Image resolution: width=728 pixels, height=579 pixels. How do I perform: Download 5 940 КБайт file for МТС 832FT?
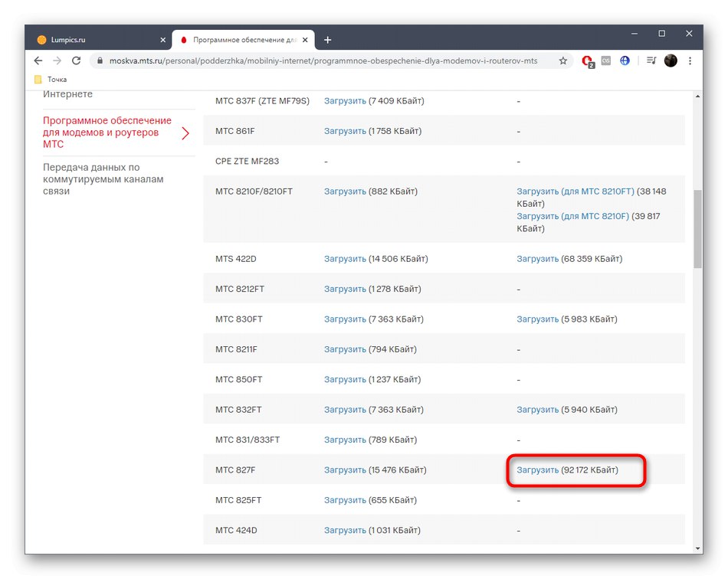point(538,410)
